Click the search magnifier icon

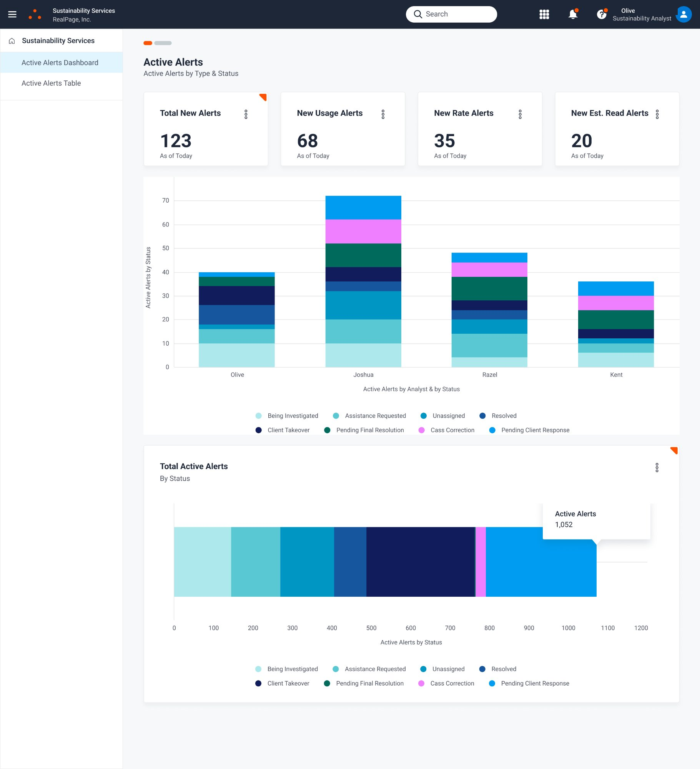419,14
